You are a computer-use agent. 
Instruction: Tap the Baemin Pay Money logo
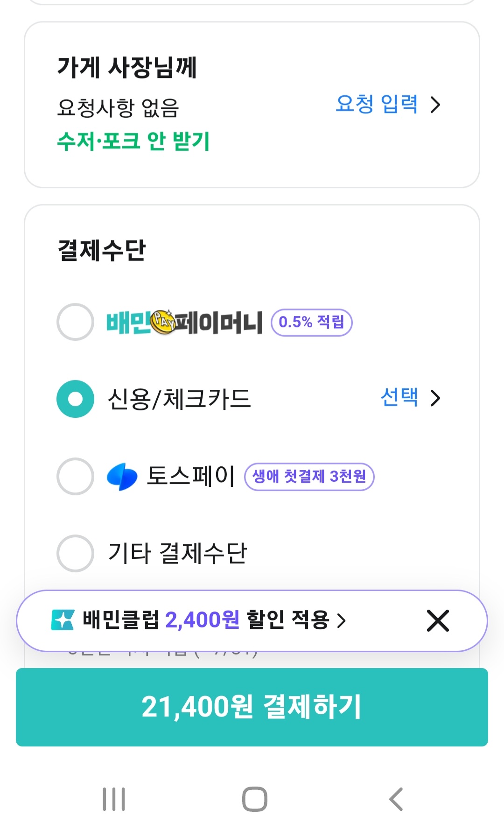point(184,322)
